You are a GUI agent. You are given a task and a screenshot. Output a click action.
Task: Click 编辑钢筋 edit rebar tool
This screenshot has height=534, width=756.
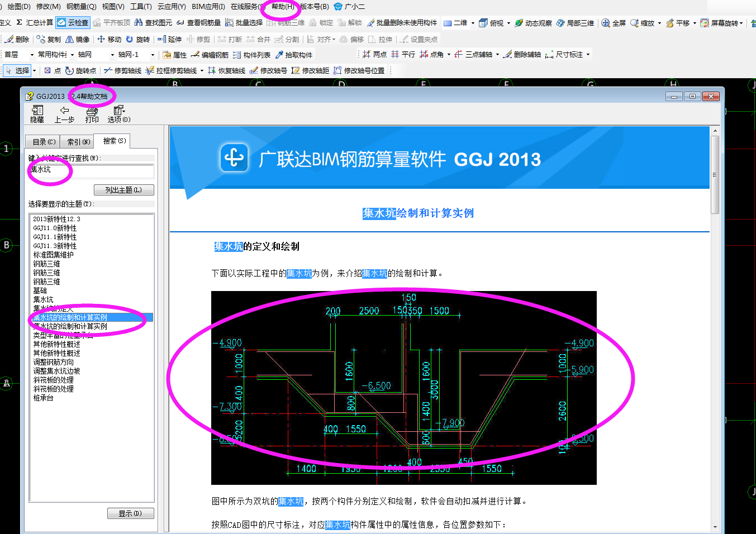210,55
